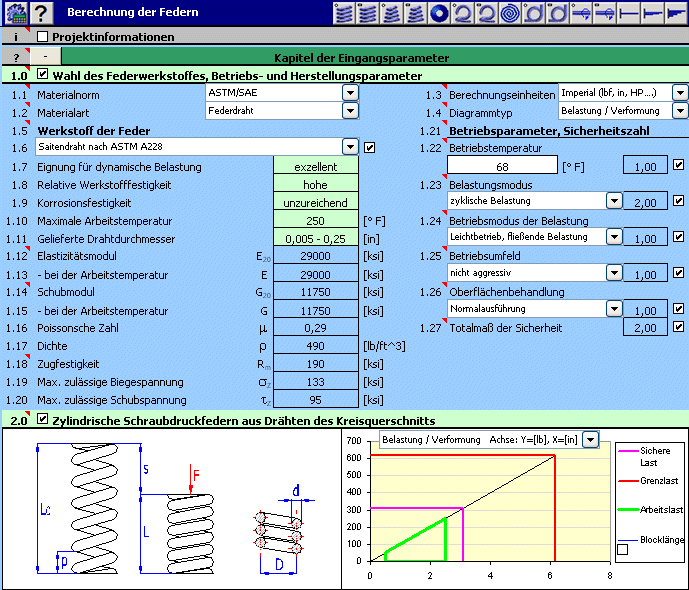The width and height of the screenshot is (689, 590).
Task: Select the disc (Belleville) spring icon
Action: 439,12
